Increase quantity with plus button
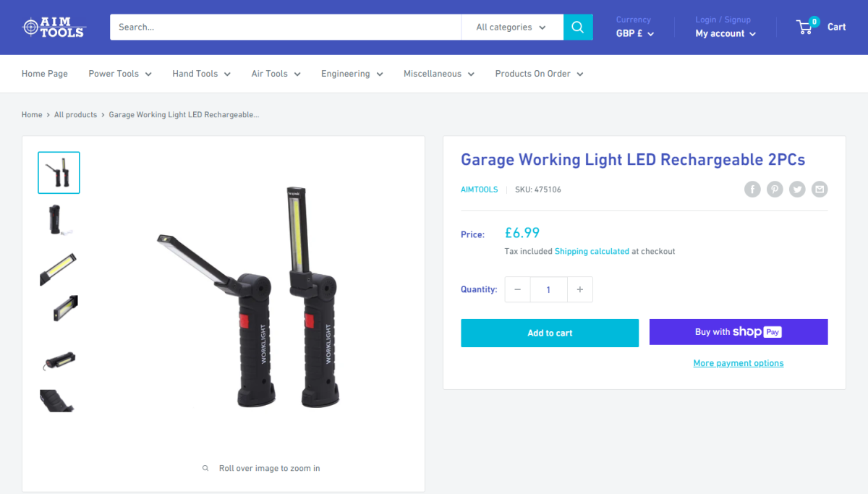Image resolution: width=868 pixels, height=494 pixels. 580,289
